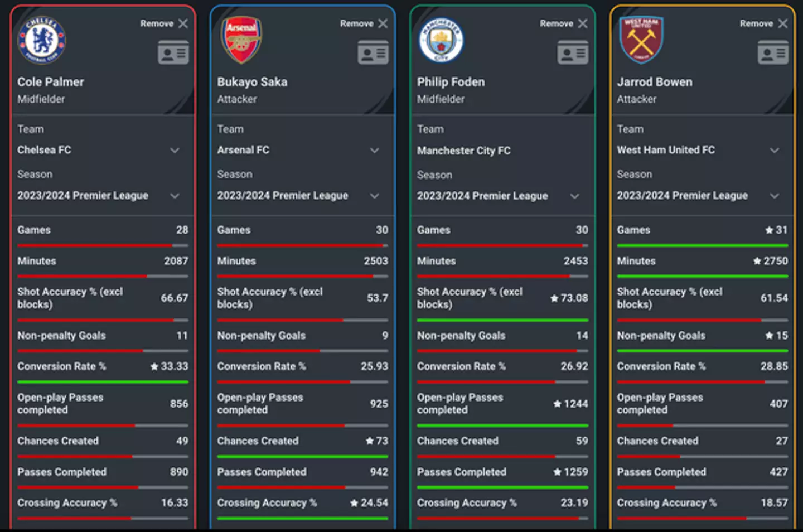Open Cole Palmer's player profile card icon
Image resolution: width=803 pixels, height=532 pixels.
tap(173, 53)
